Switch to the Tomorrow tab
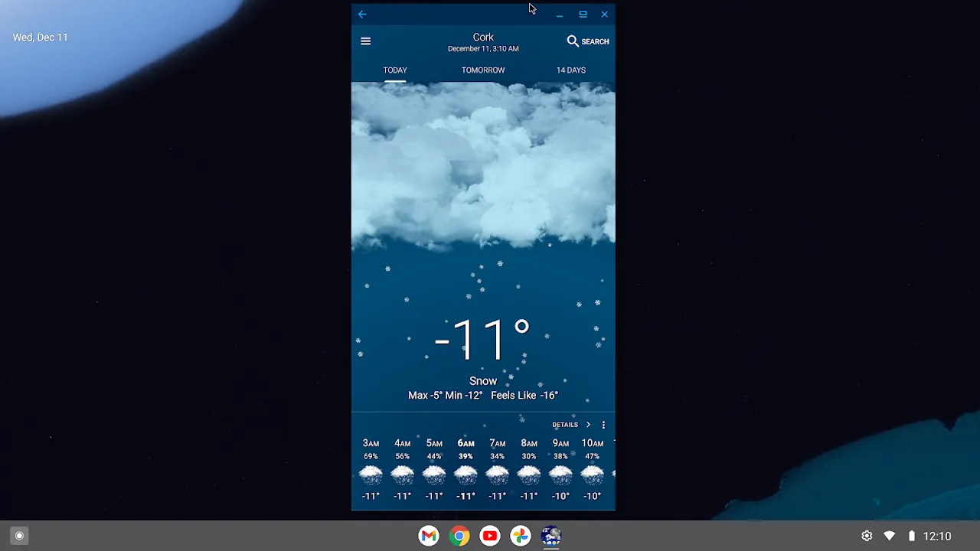 [483, 70]
